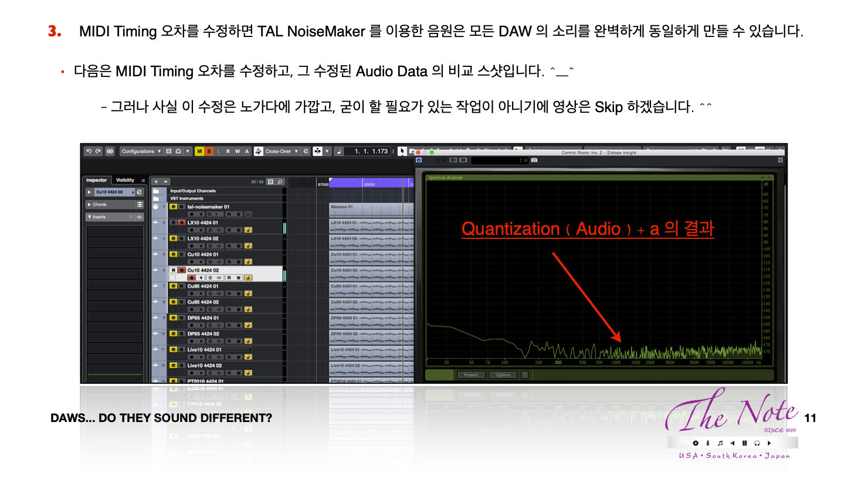Viewport: 868px width, 486px height.
Task: Mute the tal-noisemaker 01 track
Action: click(174, 207)
